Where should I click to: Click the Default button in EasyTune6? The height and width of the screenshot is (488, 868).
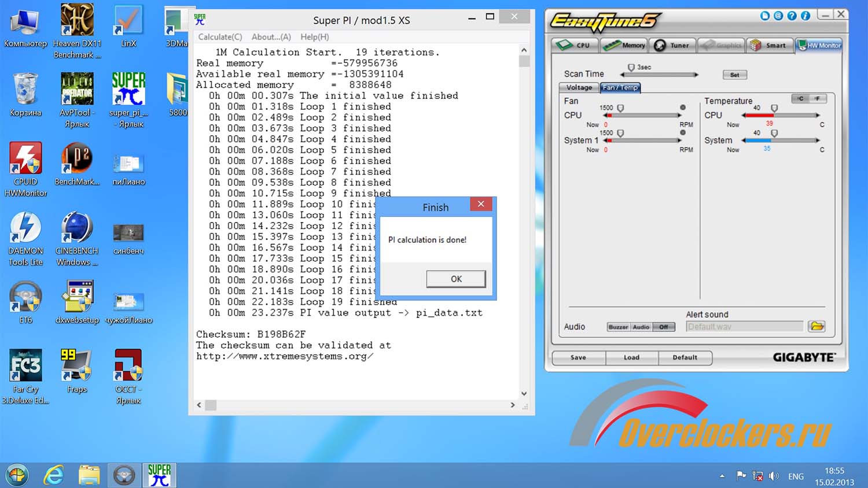pos(685,358)
